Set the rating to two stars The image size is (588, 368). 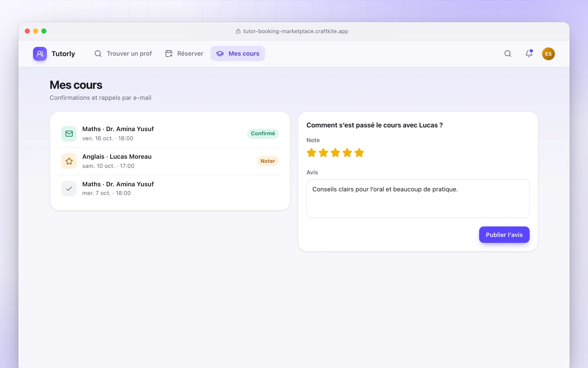[323, 153]
